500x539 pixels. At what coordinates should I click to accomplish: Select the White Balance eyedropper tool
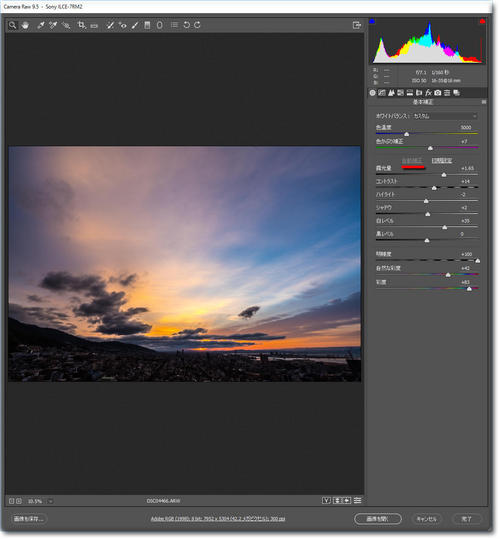41,25
